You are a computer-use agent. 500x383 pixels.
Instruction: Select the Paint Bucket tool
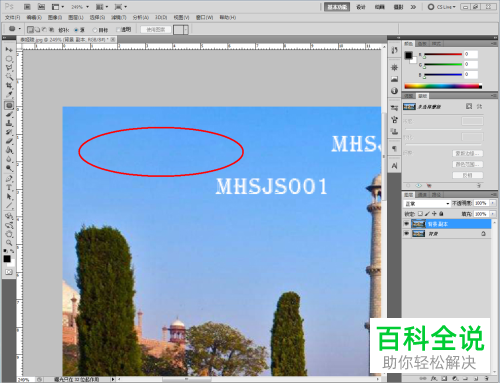(x=9, y=150)
